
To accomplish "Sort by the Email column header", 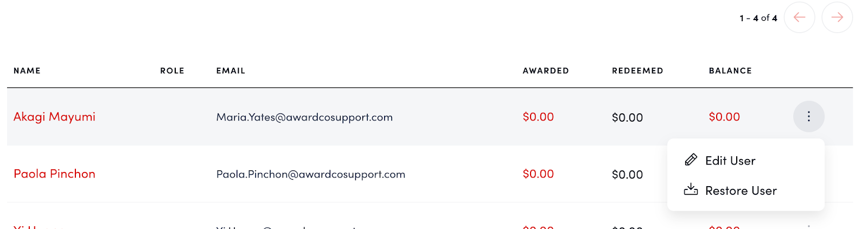I will [x=231, y=71].
